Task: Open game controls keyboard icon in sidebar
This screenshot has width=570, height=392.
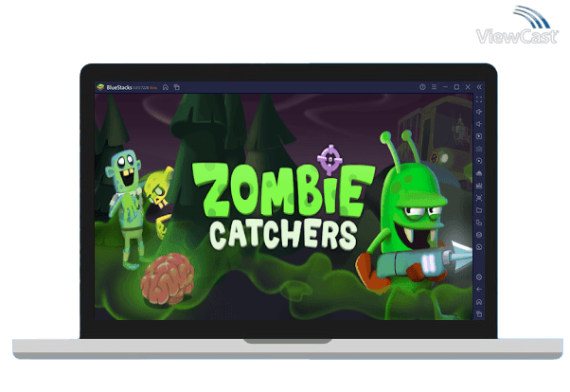Action: 479,149
